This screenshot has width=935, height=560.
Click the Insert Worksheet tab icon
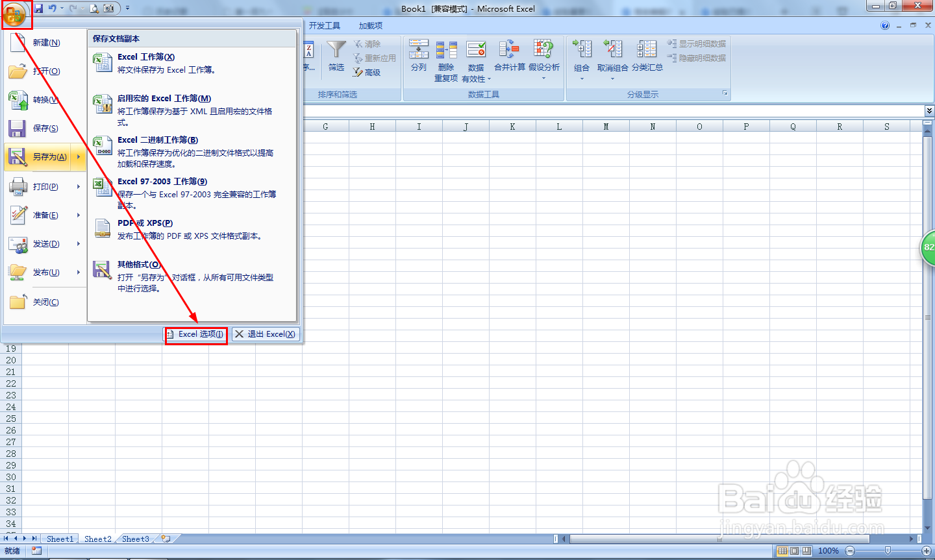pyautogui.click(x=166, y=539)
